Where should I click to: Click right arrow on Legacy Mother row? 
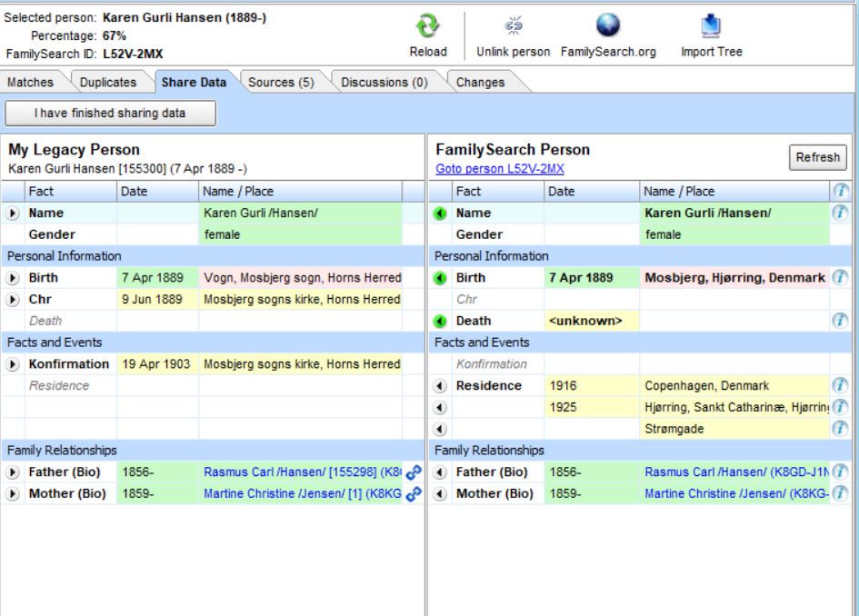pos(12,494)
